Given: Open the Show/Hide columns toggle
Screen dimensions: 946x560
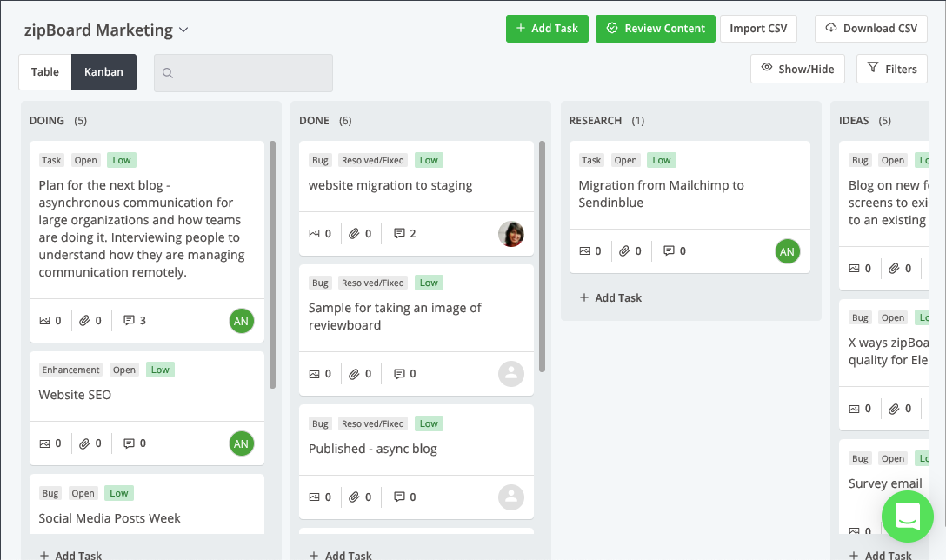Looking at the screenshot, I should point(797,69).
